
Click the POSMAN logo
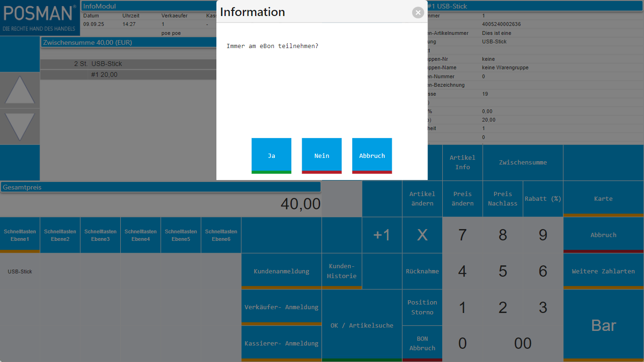(x=40, y=18)
